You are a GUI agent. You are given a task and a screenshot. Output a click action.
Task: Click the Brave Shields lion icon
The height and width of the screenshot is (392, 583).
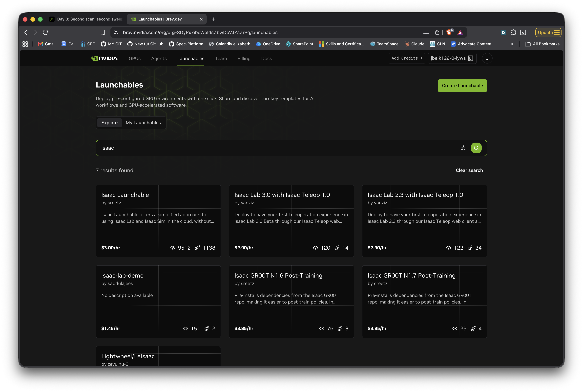pos(449,32)
